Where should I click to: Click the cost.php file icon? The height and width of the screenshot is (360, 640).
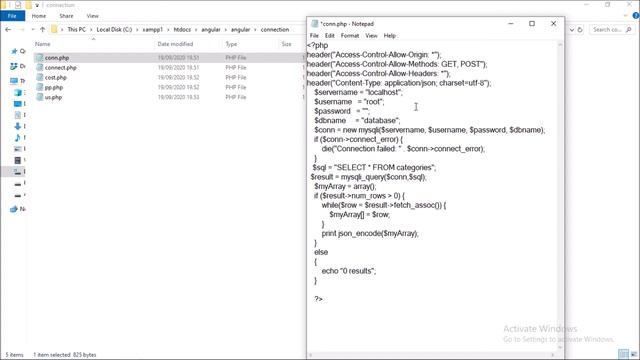[x=40, y=77]
